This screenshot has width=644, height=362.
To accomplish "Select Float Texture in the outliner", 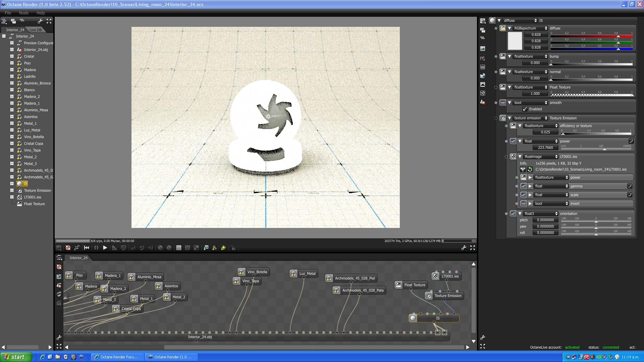I will (x=34, y=204).
